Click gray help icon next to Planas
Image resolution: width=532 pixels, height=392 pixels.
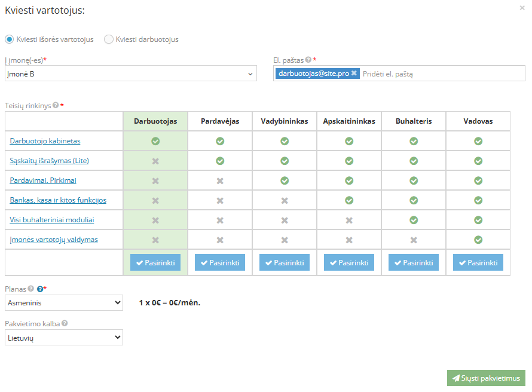pos(30,289)
